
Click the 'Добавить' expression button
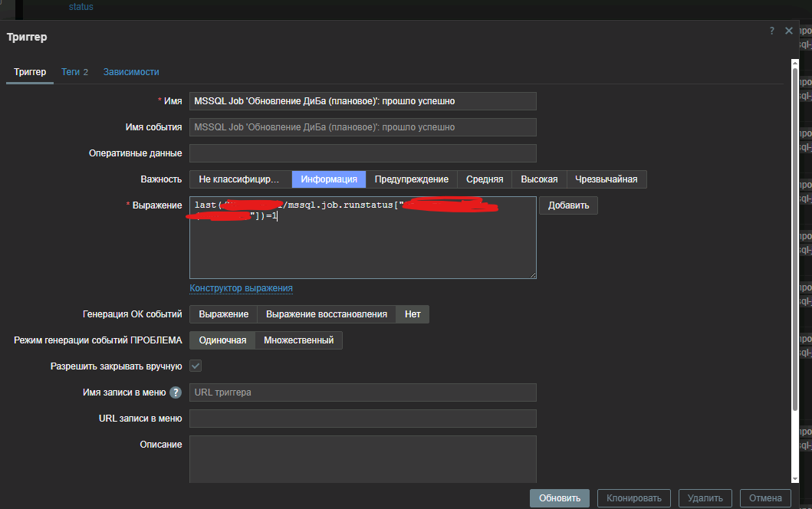click(x=568, y=205)
